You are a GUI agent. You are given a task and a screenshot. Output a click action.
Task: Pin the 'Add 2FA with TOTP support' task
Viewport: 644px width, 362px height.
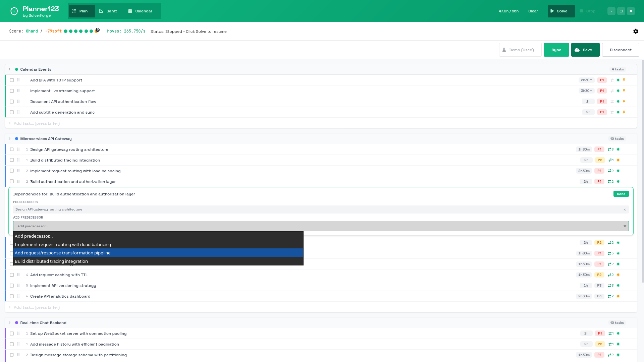point(624,80)
